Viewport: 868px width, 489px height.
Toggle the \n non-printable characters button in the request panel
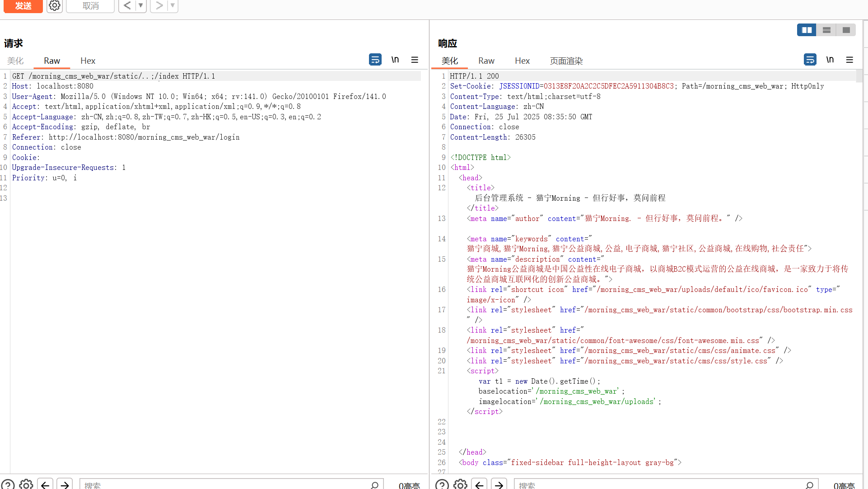[x=395, y=60]
